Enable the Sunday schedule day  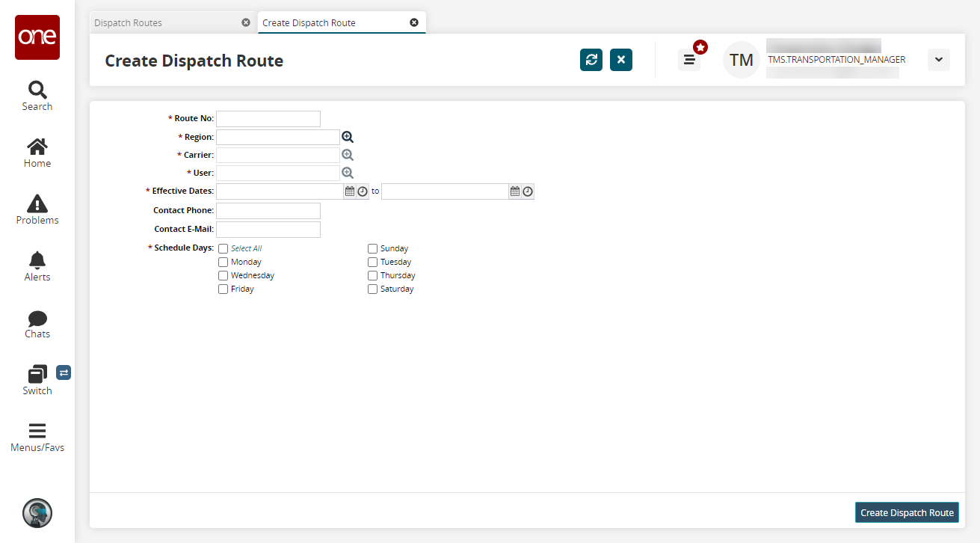tap(372, 248)
